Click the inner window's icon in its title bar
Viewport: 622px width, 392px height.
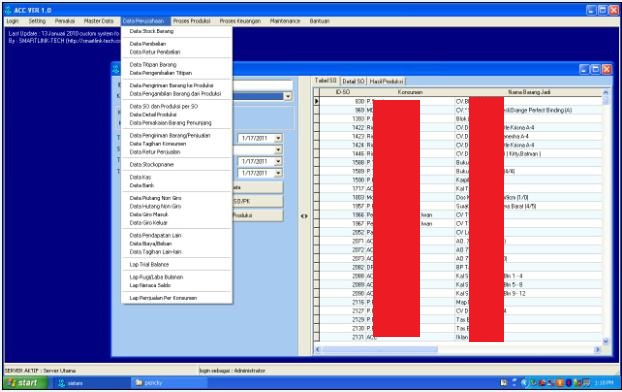[x=116, y=69]
